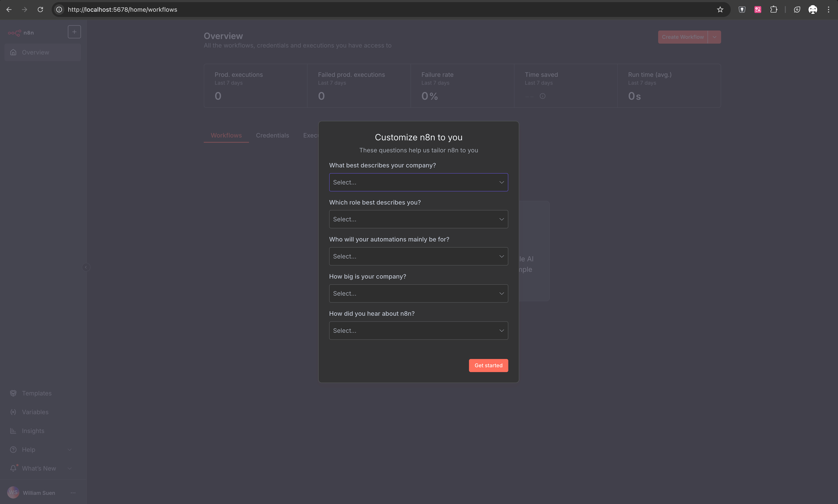
Task: Bookmark page with the star icon
Action: tap(720, 10)
